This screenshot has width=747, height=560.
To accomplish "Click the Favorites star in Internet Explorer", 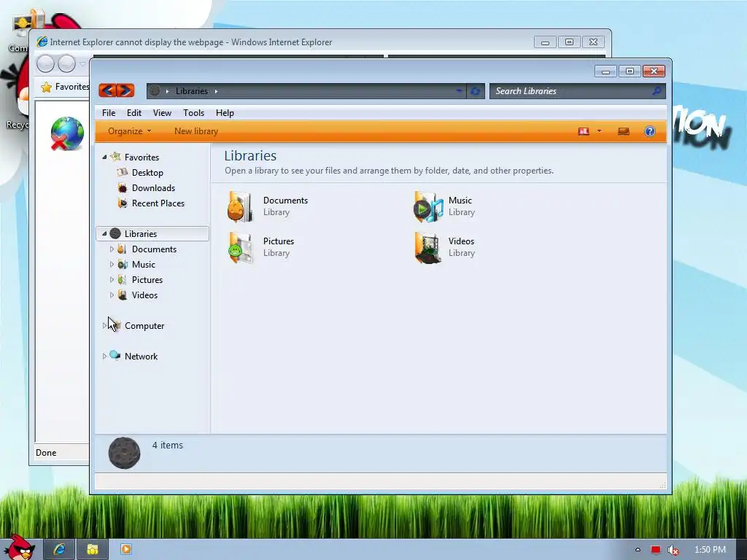I will (x=46, y=87).
